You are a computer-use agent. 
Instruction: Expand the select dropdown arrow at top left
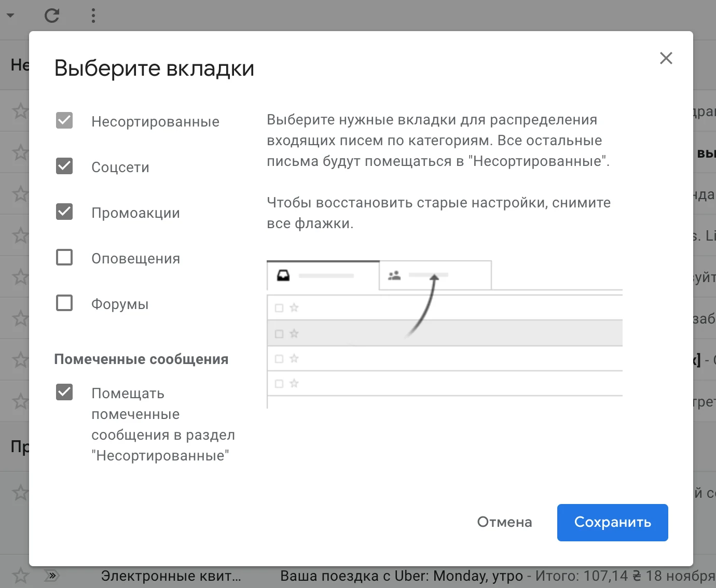click(10, 16)
